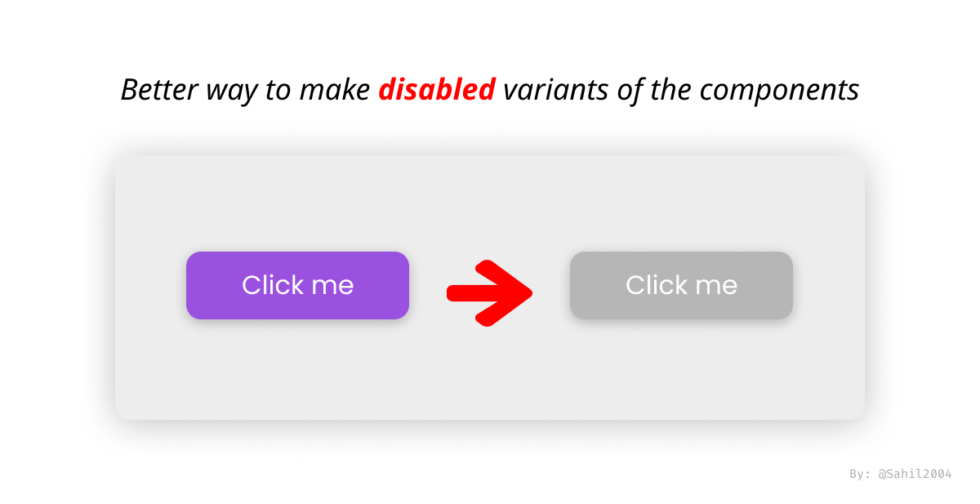
Task: Click the word 'Better' in the title
Action: [x=163, y=90]
